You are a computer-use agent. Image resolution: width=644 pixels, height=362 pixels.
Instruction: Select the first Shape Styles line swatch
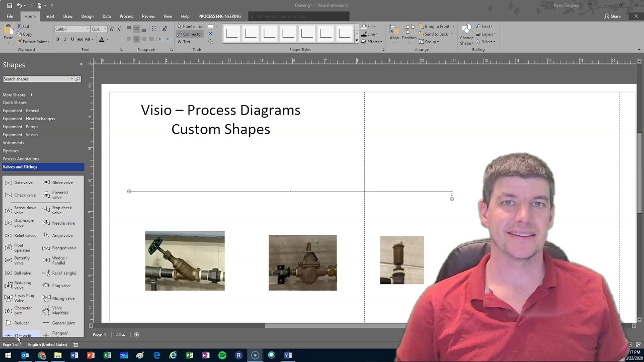click(232, 33)
